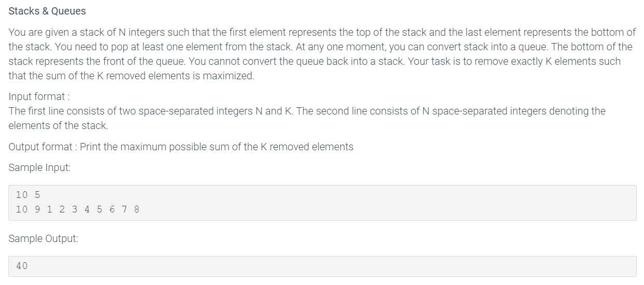Click the "Output format" line
644x285 pixels.
point(181,147)
